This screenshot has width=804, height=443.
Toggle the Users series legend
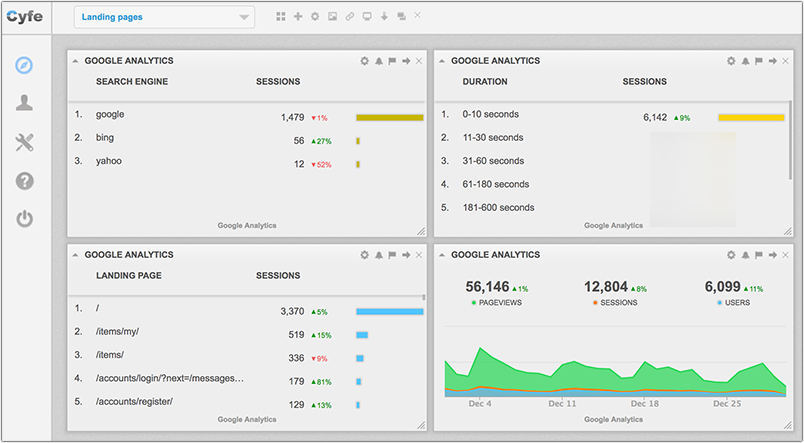(734, 303)
